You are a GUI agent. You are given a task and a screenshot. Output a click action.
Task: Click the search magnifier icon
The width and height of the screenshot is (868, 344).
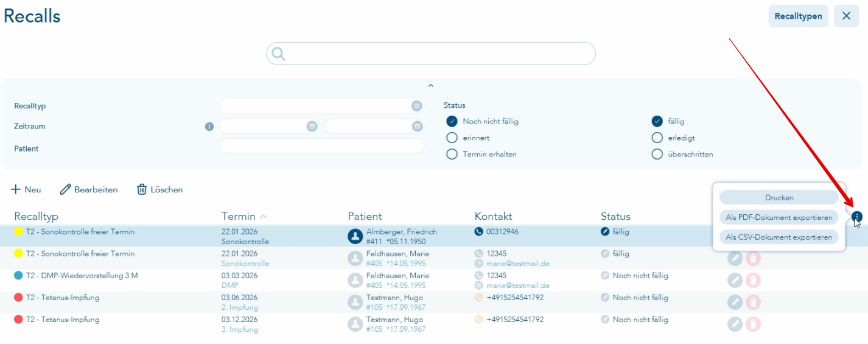[279, 54]
